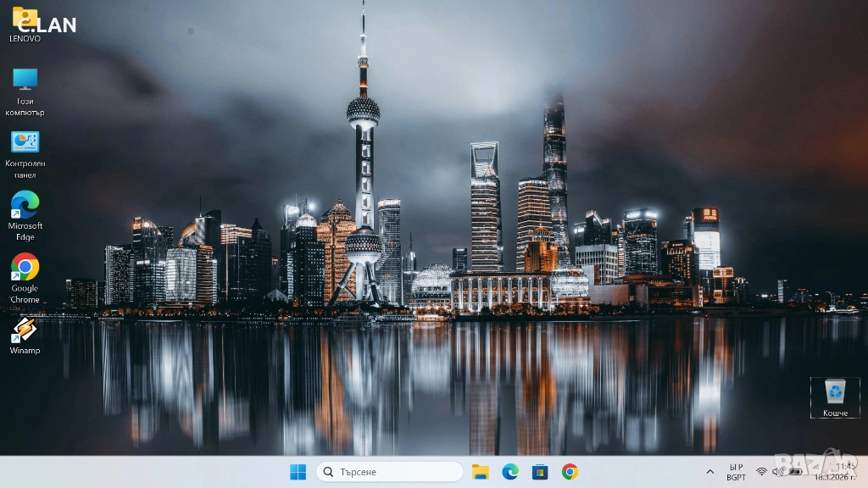
Task: Click the 'Търсене' taskbar search box
Action: [390, 472]
